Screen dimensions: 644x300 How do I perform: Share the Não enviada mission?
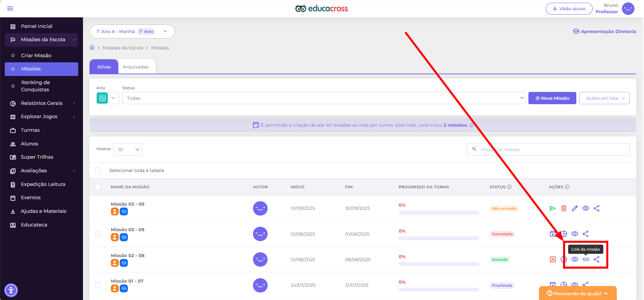coord(596,208)
